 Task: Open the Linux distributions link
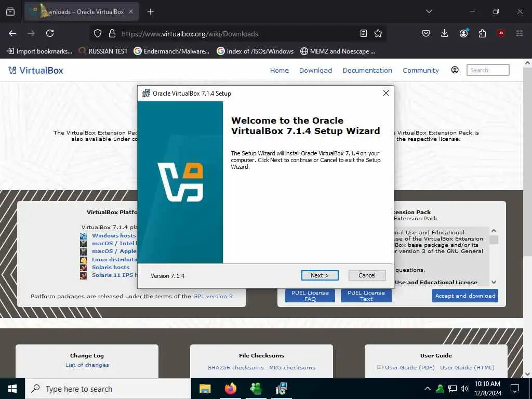point(114,259)
